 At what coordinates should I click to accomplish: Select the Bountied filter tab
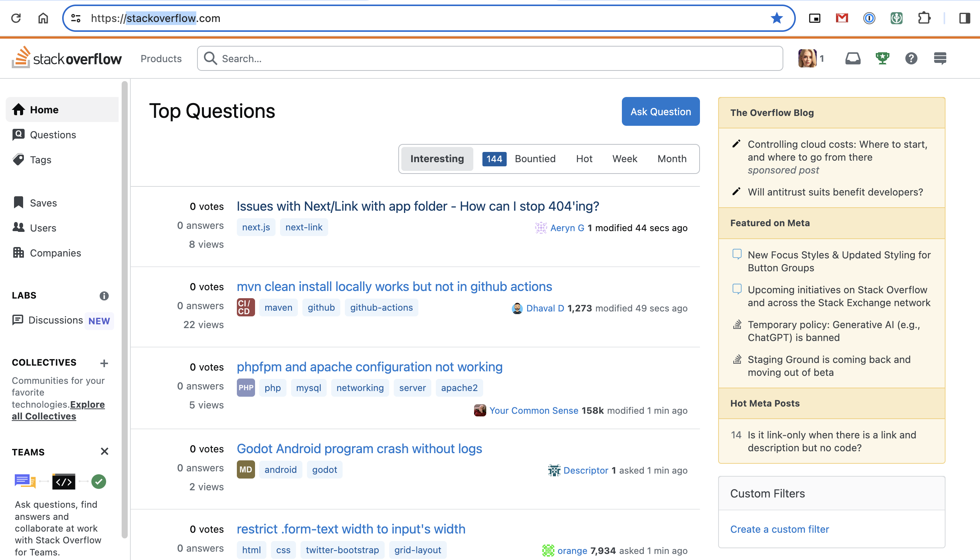519,159
